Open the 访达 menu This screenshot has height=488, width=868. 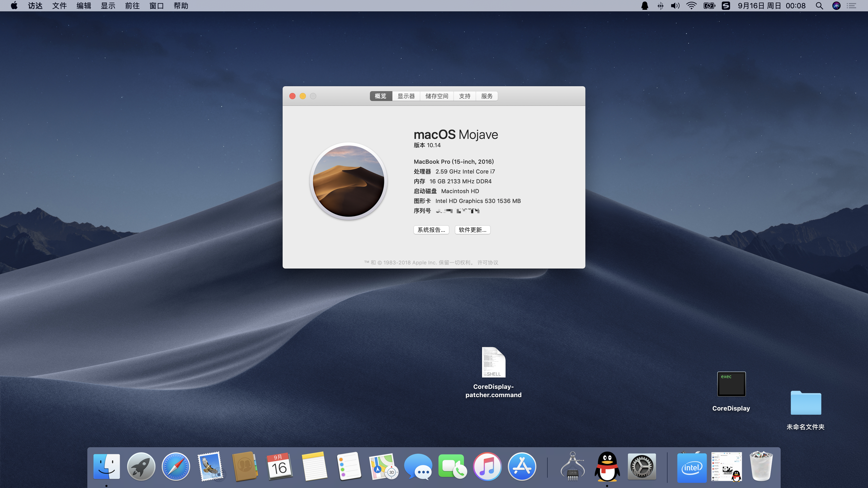click(x=35, y=6)
